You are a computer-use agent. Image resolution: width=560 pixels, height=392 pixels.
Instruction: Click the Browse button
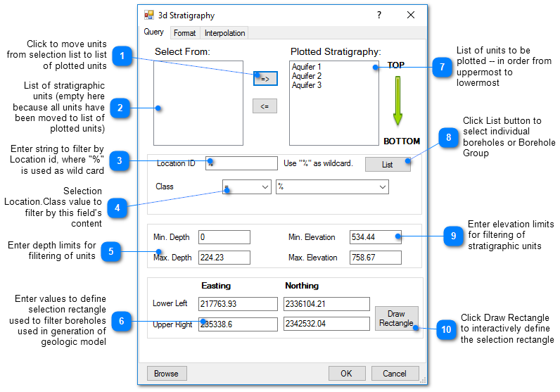pos(167,373)
